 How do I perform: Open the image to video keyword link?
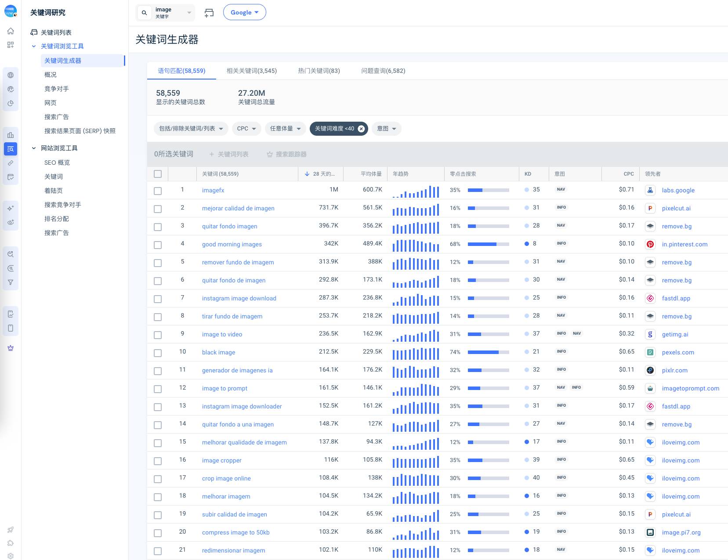coord(222,334)
